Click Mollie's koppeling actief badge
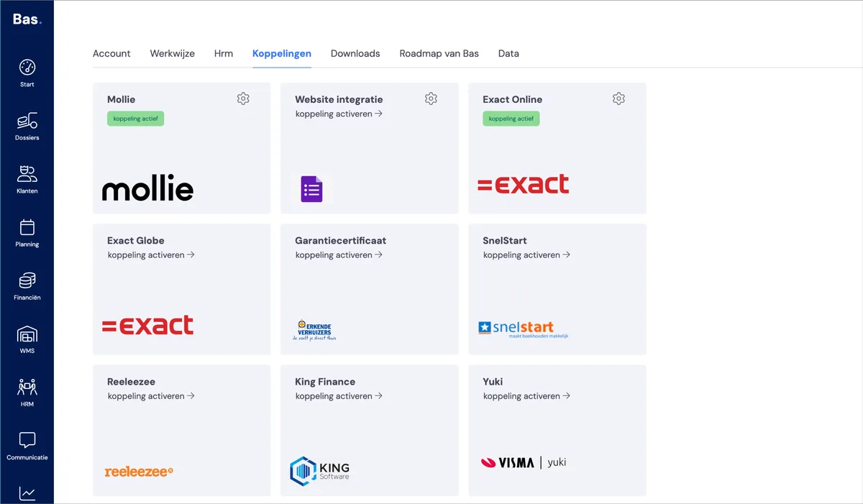The width and height of the screenshot is (863, 504). coord(136,119)
